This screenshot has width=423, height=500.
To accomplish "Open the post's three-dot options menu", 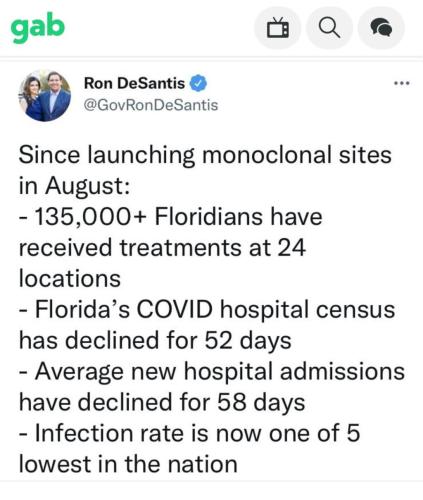I will pos(401,83).
